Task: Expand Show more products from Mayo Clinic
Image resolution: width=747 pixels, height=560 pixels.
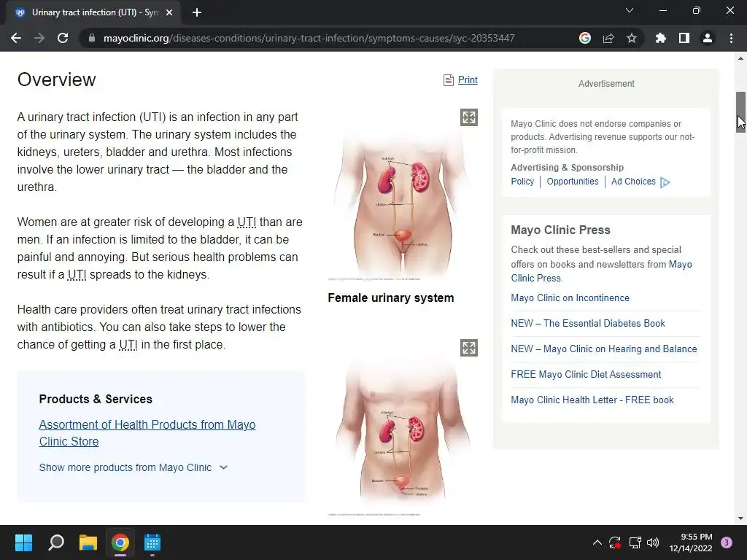Action: 133,467
